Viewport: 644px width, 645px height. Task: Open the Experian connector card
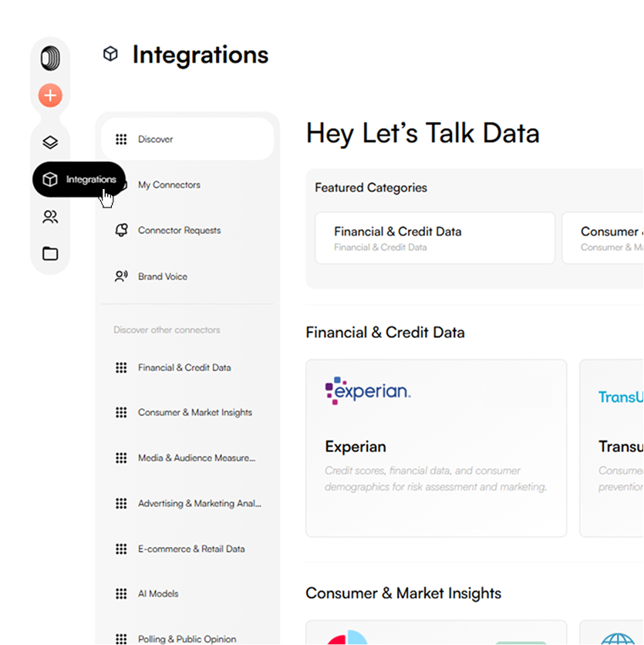[x=437, y=448]
